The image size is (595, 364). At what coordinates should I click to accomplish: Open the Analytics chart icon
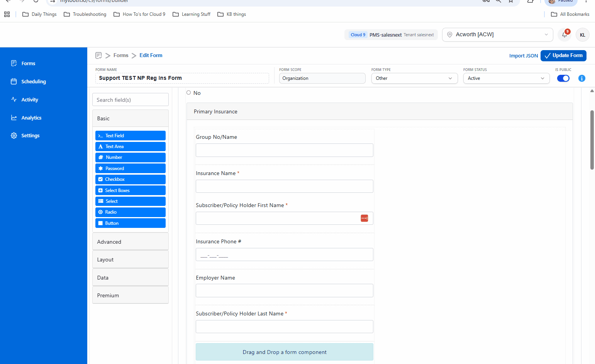point(14,118)
